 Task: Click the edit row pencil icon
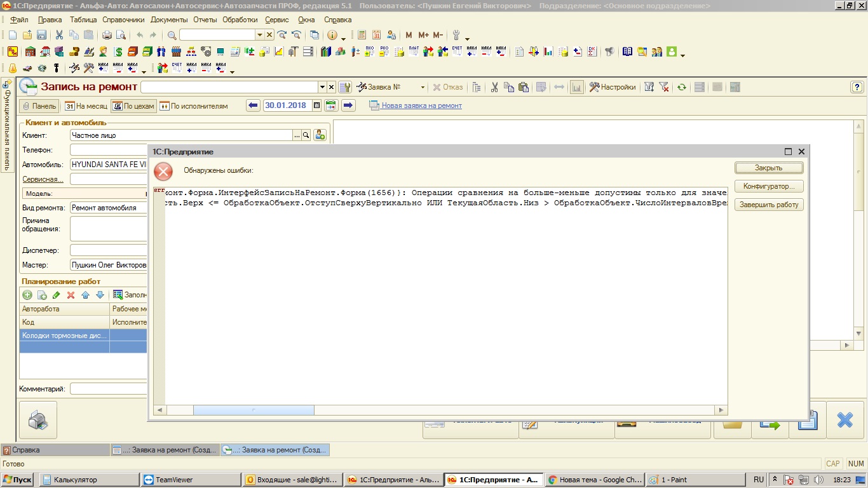tap(56, 295)
